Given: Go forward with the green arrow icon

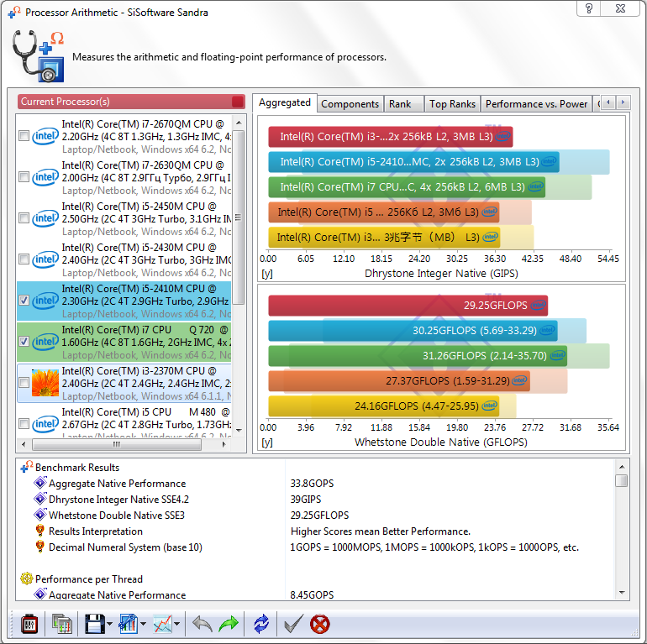Looking at the screenshot, I should (x=229, y=624).
